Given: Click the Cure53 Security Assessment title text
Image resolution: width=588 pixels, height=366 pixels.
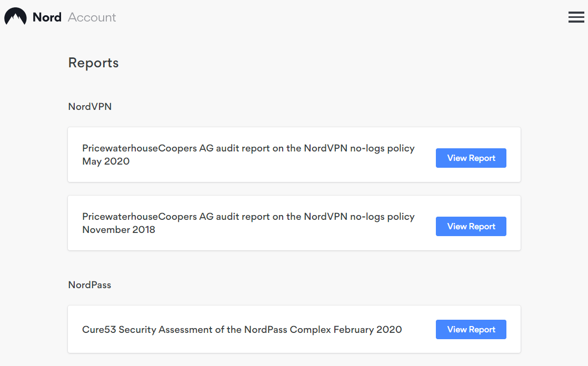Looking at the screenshot, I should 242,330.
